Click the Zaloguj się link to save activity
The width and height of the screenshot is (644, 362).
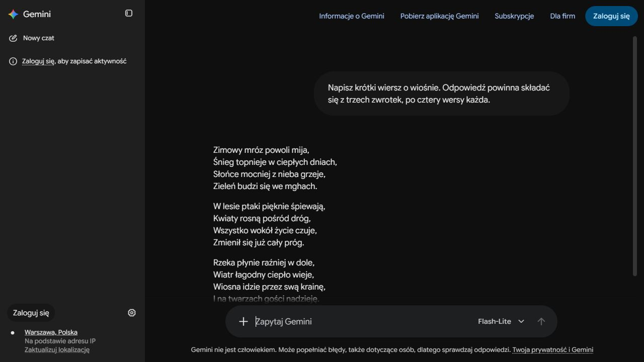(38, 61)
